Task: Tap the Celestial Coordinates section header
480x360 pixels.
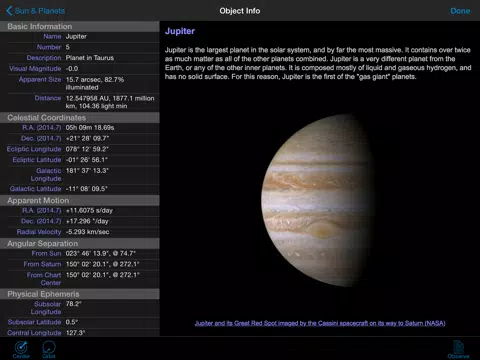Action: pyautogui.click(x=80, y=118)
